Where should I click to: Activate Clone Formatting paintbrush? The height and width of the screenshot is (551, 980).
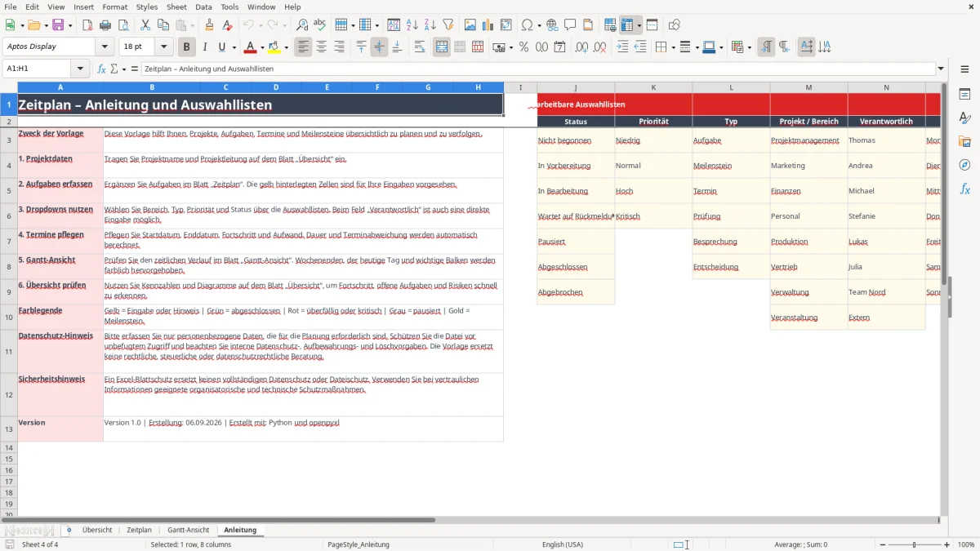[x=209, y=25]
